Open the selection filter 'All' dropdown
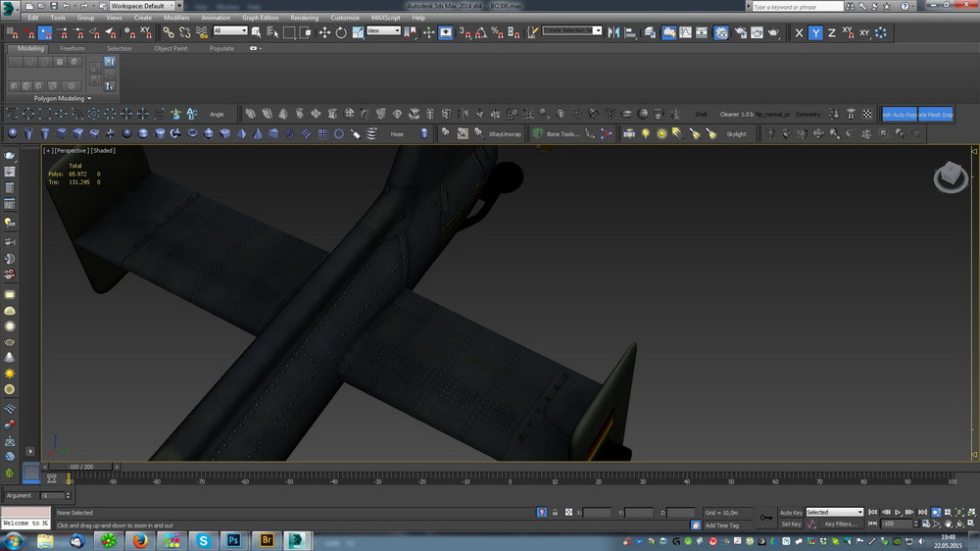This screenshot has height=551, width=980. click(230, 31)
